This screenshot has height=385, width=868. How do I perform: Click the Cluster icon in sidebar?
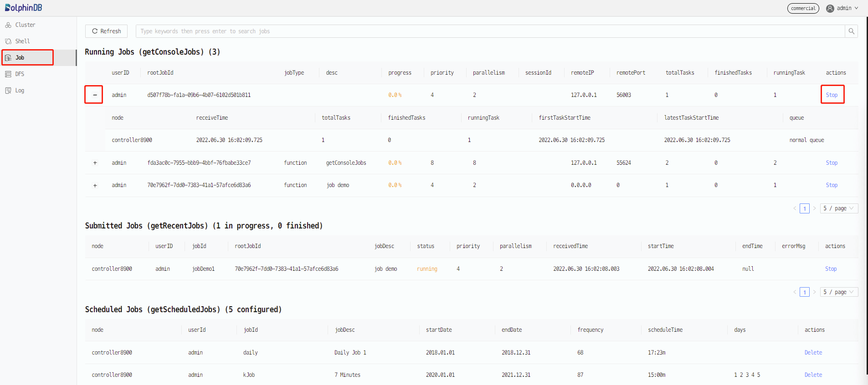click(8, 25)
